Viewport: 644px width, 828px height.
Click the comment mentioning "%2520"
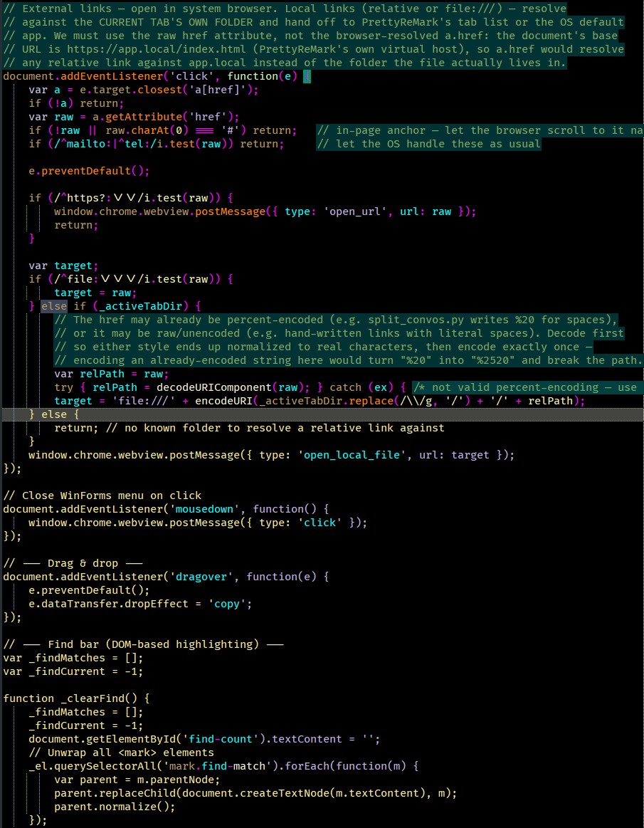tap(349, 361)
